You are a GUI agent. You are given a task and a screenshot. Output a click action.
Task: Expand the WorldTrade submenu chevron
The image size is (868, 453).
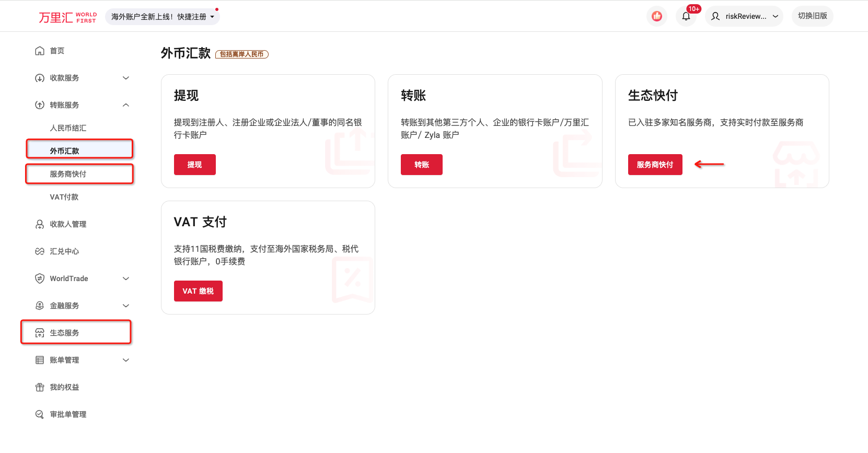coord(125,278)
